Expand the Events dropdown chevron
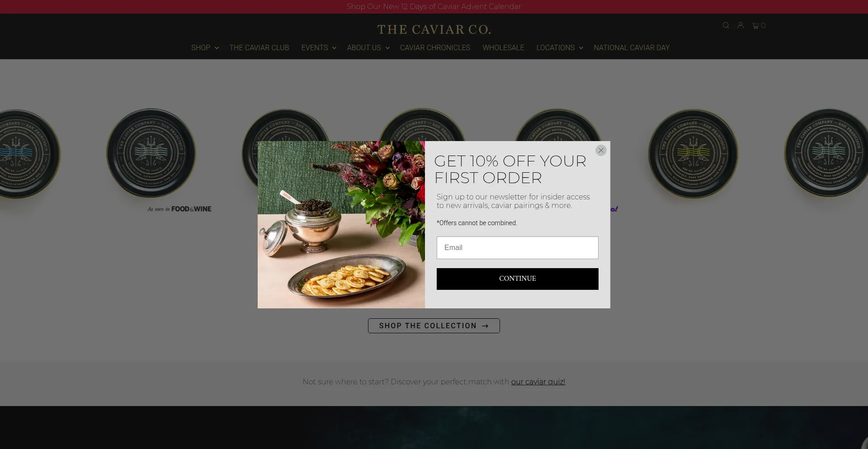The image size is (868, 449). click(x=334, y=48)
